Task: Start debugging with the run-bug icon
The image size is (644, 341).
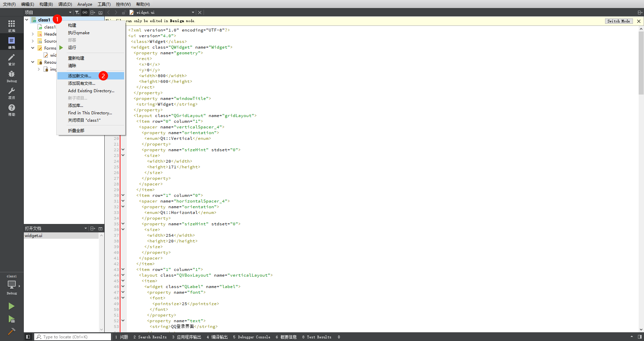Action: pos(11,319)
